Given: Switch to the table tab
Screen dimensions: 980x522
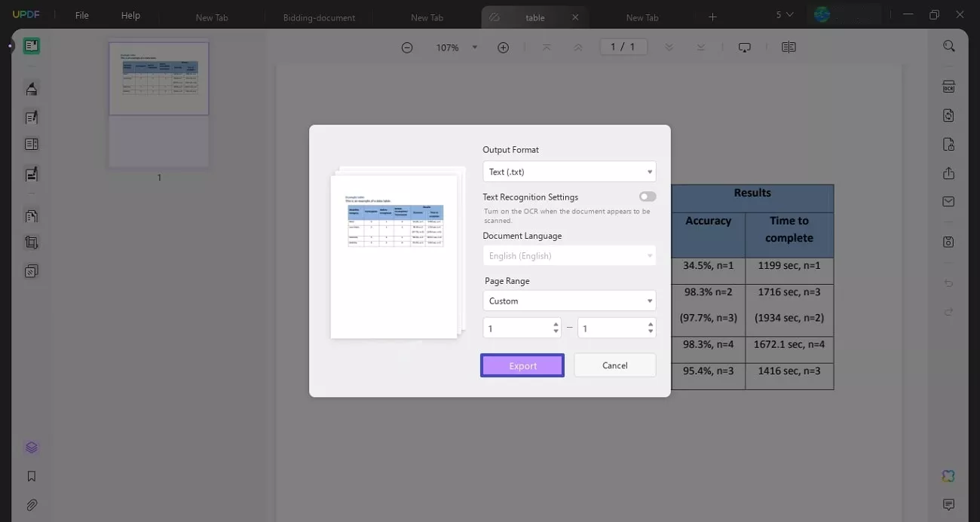Looking at the screenshot, I should 535,17.
